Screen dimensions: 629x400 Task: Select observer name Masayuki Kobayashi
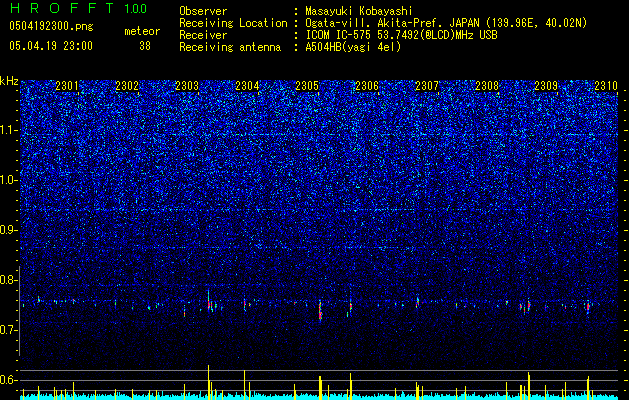coord(359,11)
